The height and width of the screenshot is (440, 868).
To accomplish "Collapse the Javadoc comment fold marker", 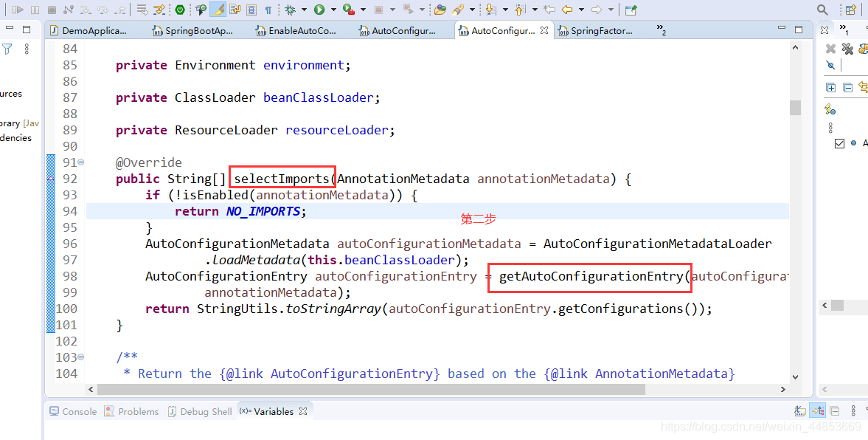I will click(81, 357).
